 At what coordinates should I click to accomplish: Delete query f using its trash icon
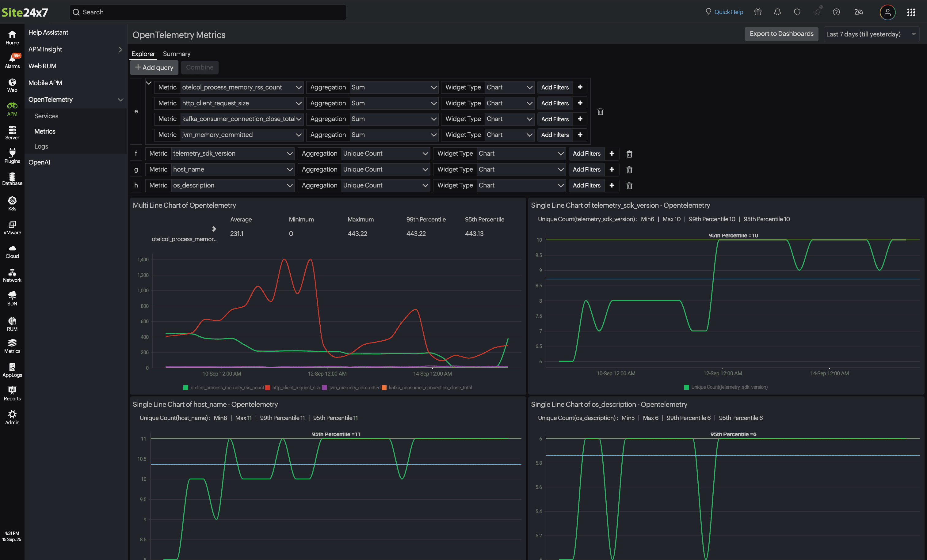(x=629, y=154)
